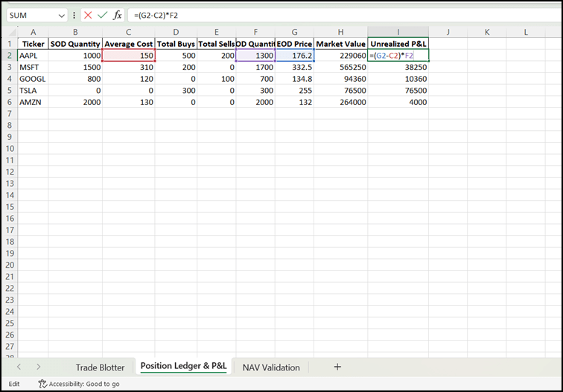This screenshot has width=563, height=392.
Task: Select row 6 header
Action: (10, 102)
